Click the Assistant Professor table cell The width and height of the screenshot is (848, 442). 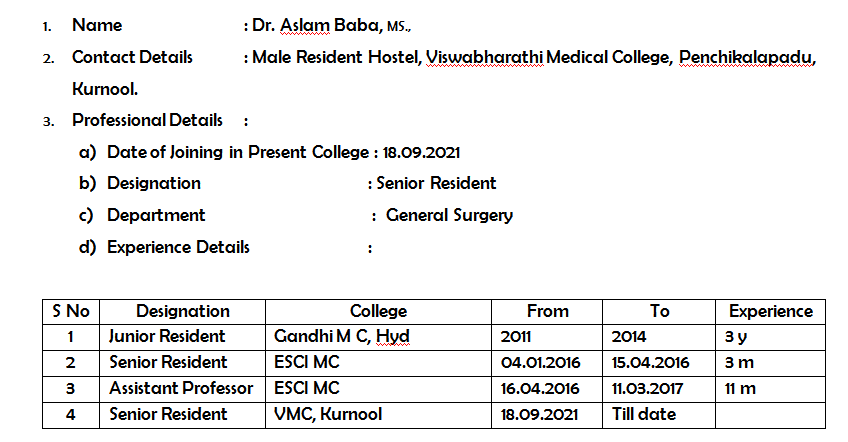[x=182, y=389]
